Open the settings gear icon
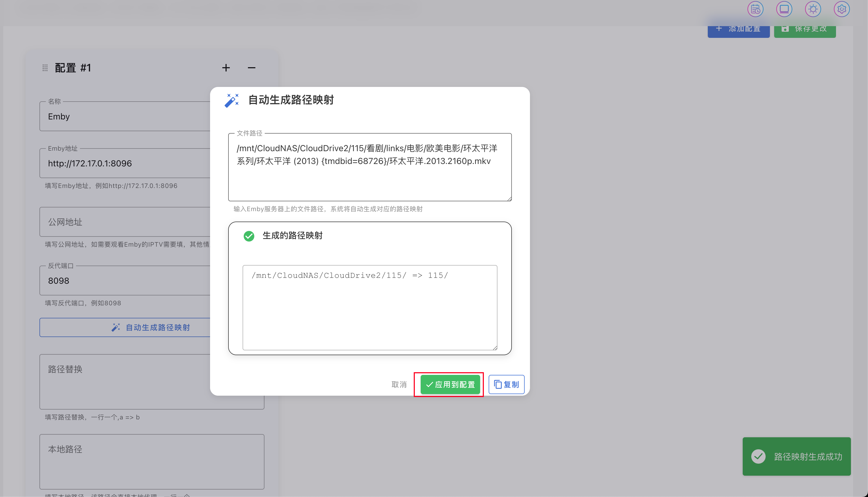The width and height of the screenshot is (868, 497). pos(841,9)
